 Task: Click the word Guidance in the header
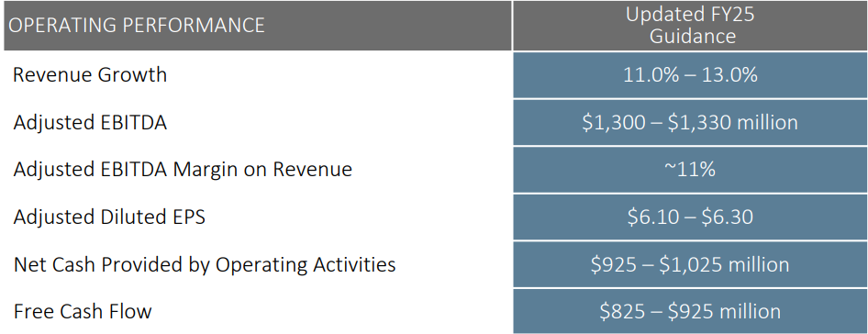[693, 37]
